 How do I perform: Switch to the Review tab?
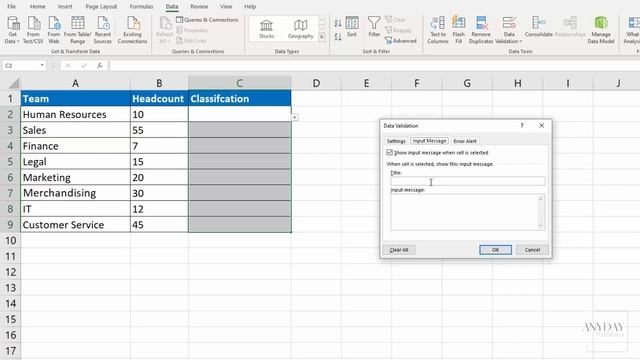(x=199, y=7)
